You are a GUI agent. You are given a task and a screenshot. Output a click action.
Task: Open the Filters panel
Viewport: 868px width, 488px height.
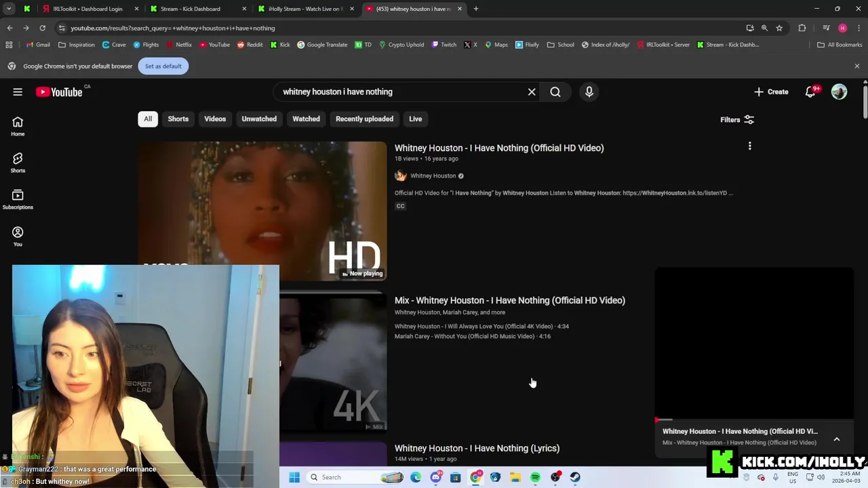(737, 120)
